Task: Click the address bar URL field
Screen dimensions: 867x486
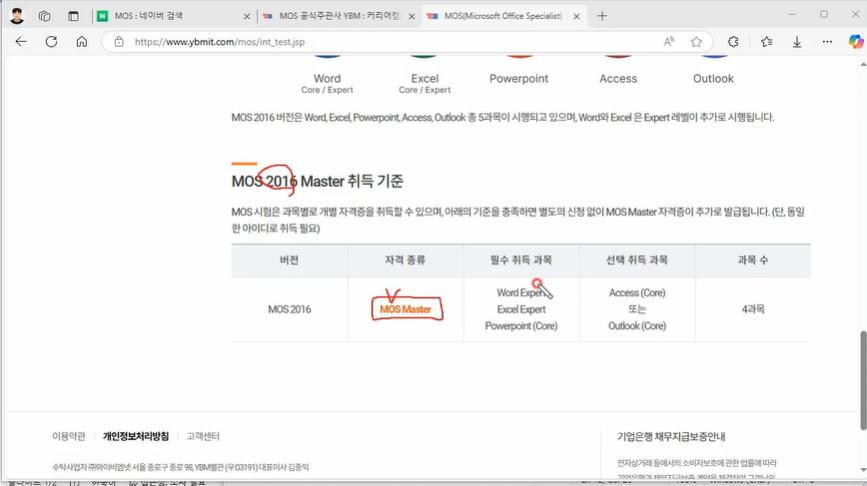Action: pos(380,42)
